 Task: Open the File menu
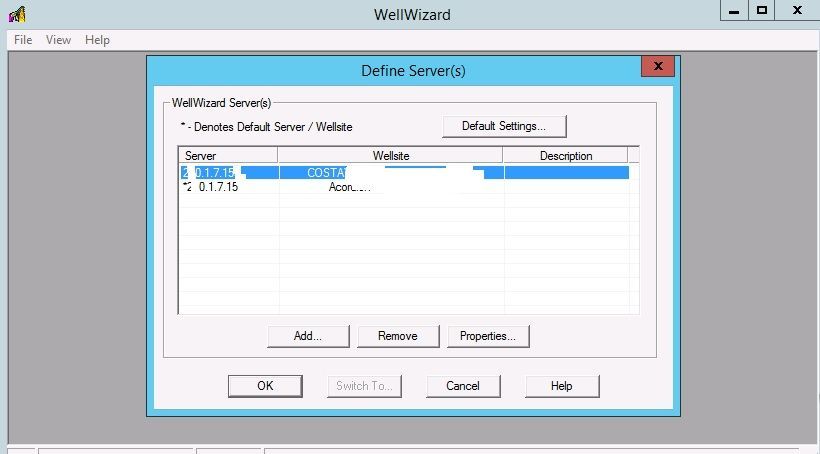(x=23, y=40)
